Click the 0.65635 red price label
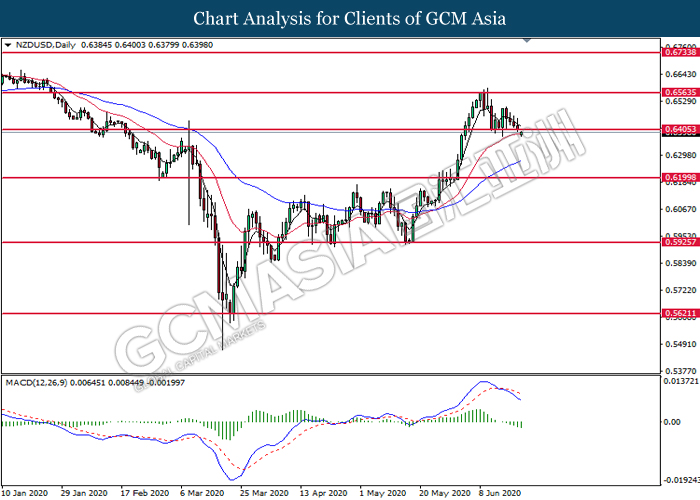The height and width of the screenshot is (500, 700). coord(680,92)
